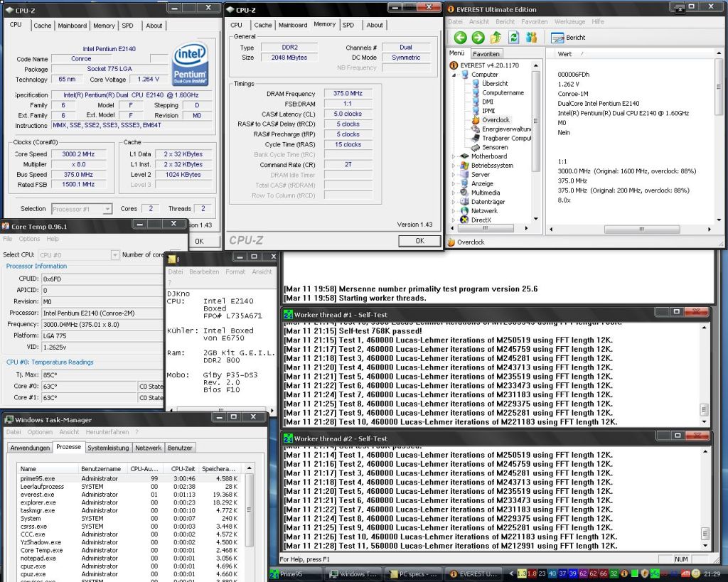Click the DirectX icon in EVEREST tree
Screen dimensions: 728x582
point(464,220)
